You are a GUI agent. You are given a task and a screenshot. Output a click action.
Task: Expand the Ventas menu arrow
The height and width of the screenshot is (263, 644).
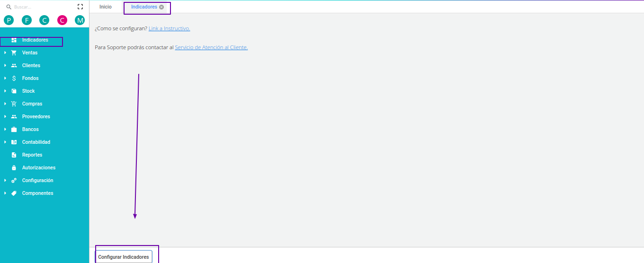[x=5, y=53]
